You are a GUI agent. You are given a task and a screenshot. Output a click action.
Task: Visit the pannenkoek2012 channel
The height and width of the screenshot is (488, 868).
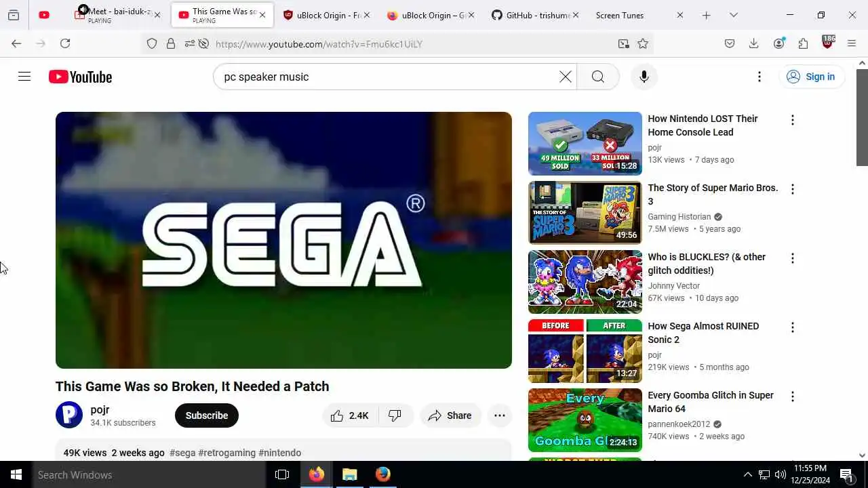pos(679,424)
